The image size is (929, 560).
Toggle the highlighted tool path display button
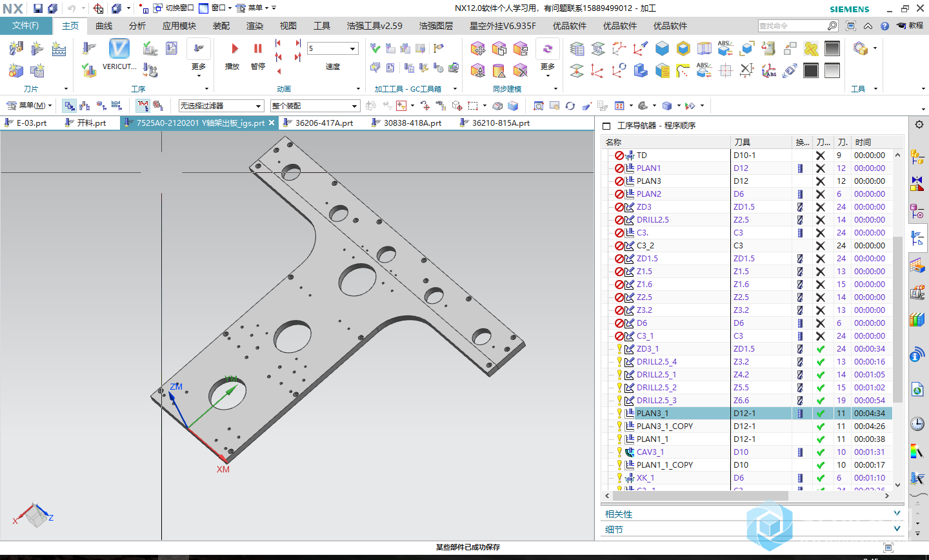[x=143, y=106]
